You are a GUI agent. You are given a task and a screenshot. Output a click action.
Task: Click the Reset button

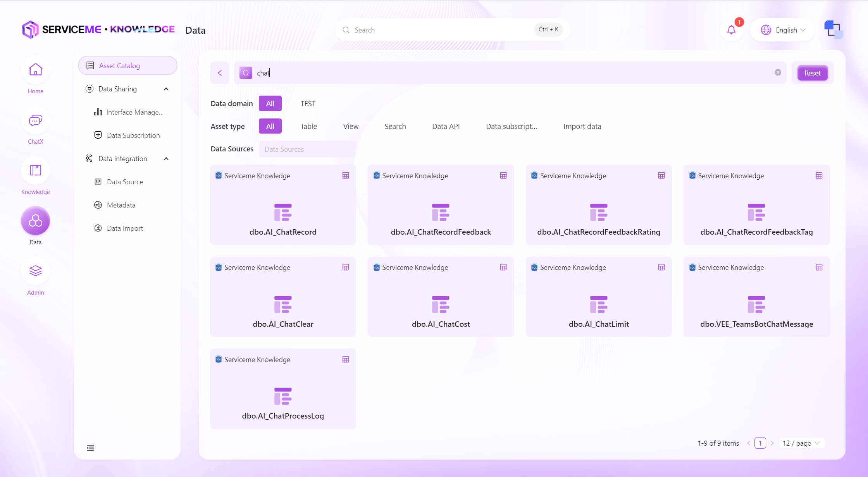pos(812,73)
